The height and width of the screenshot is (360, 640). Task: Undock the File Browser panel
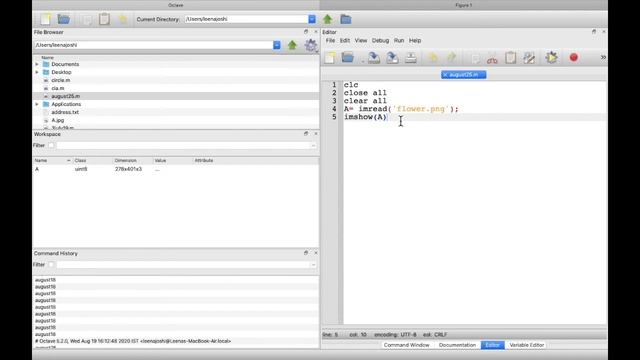[x=306, y=32]
